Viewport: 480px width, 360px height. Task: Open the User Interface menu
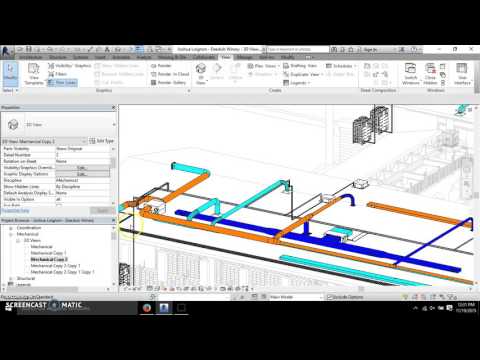(x=462, y=74)
